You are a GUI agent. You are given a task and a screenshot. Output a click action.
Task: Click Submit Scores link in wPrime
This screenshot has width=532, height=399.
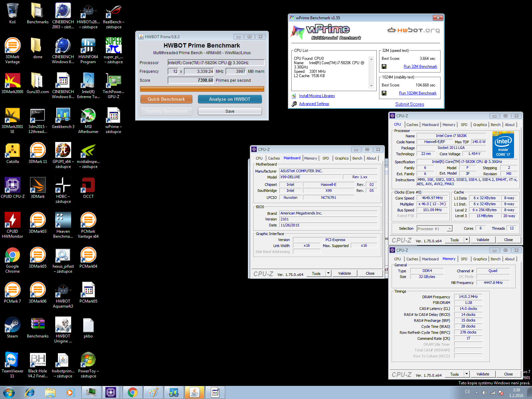point(410,104)
